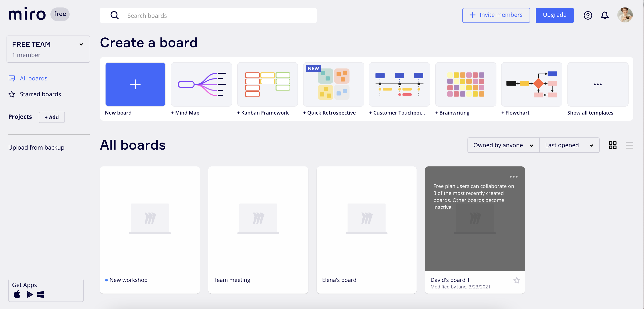The image size is (644, 309).
Task: Switch to list view layout
Action: point(629,145)
